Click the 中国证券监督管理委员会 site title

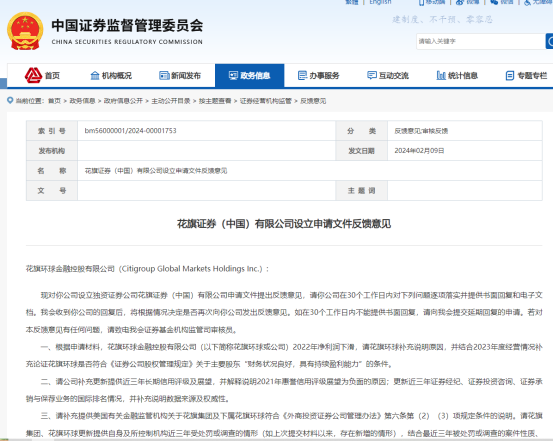point(127,26)
